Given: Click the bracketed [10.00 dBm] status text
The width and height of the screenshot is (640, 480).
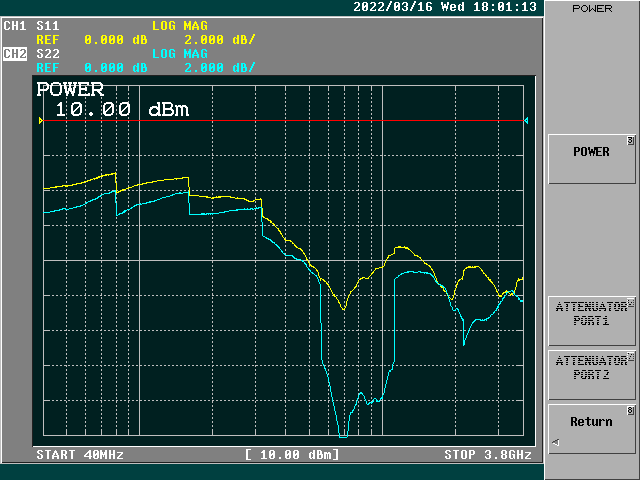Looking at the screenshot, I should tap(292, 455).
